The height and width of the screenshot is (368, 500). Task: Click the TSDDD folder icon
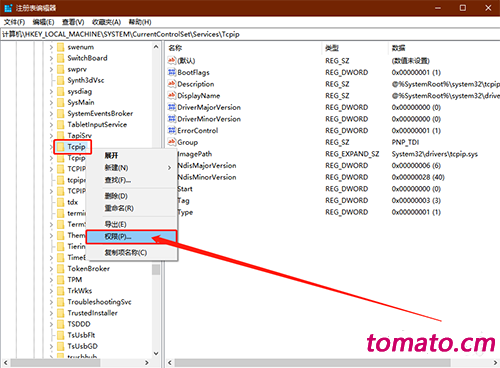pyautogui.click(x=60, y=324)
